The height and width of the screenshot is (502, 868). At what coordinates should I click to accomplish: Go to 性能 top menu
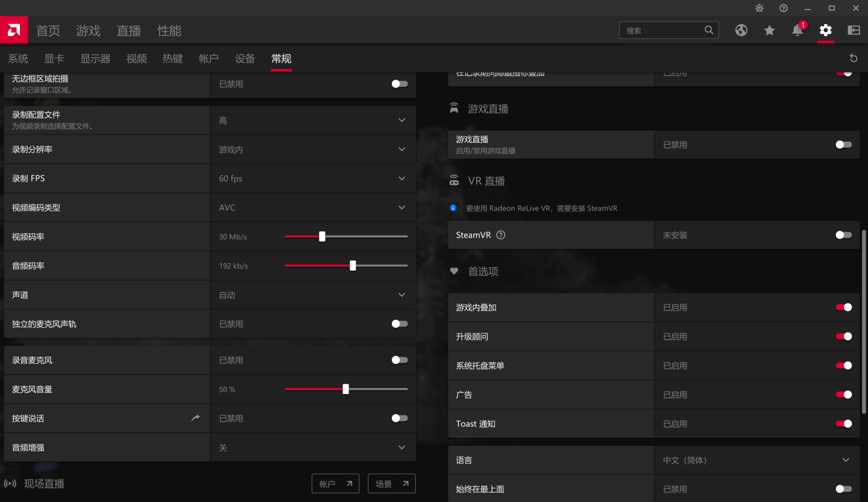click(x=169, y=31)
